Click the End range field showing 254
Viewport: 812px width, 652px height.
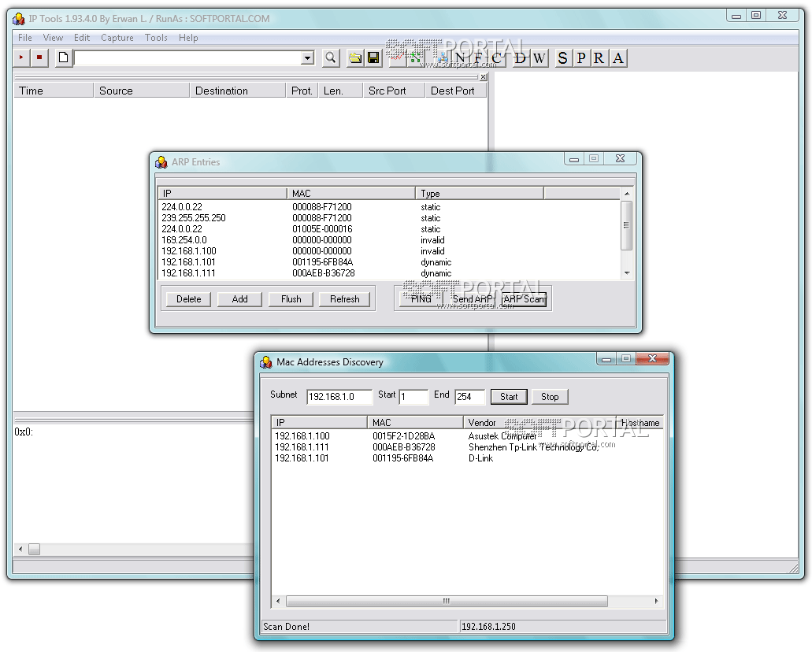coord(469,397)
